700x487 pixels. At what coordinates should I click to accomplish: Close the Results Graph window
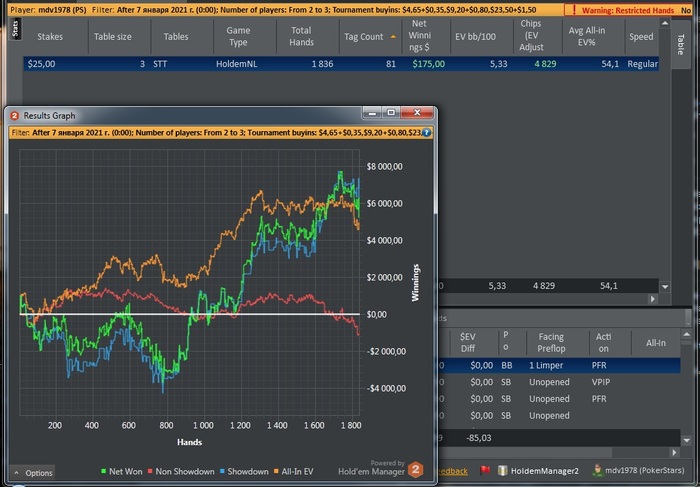pyautogui.click(x=417, y=112)
